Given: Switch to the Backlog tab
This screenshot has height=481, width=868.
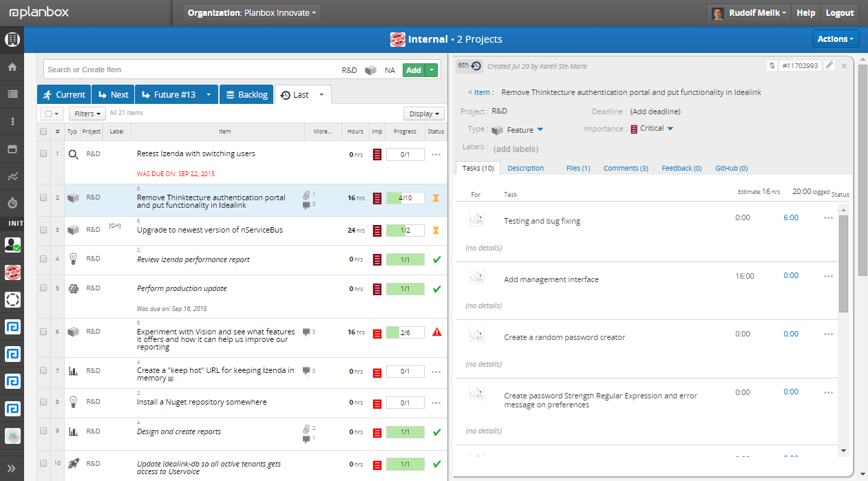Looking at the screenshot, I should pyautogui.click(x=246, y=95).
